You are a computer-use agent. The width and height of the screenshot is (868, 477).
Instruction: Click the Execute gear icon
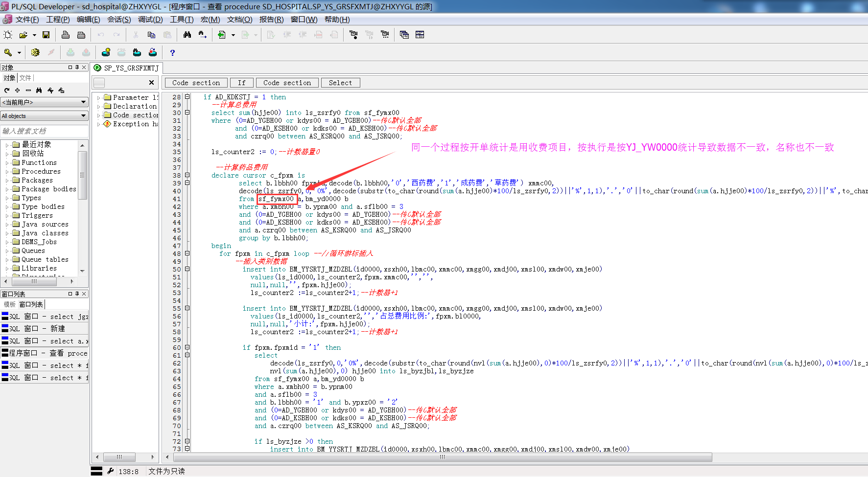35,52
